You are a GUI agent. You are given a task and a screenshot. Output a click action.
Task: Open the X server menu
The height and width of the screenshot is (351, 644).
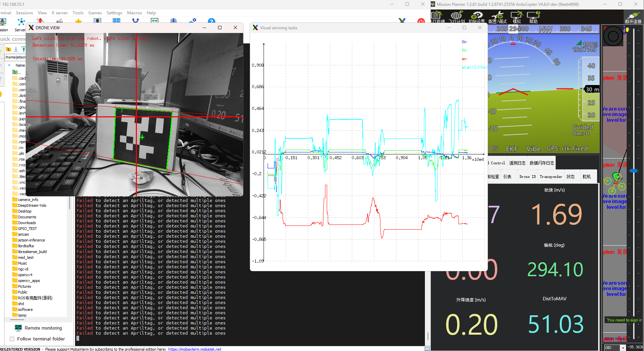(x=60, y=13)
